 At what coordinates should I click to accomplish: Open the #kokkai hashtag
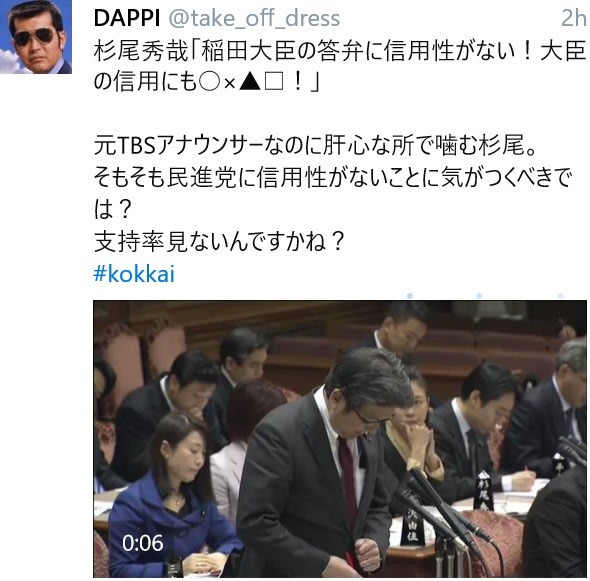coord(134,274)
